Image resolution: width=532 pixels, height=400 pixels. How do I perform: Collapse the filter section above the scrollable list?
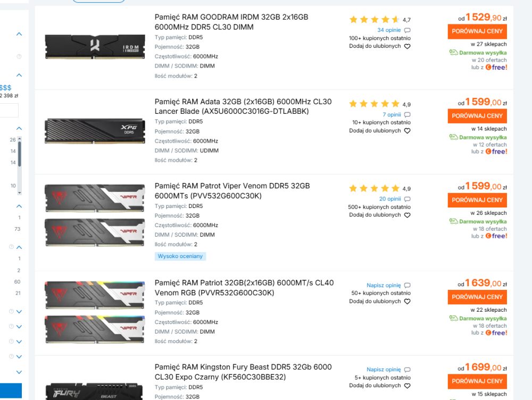(19, 128)
